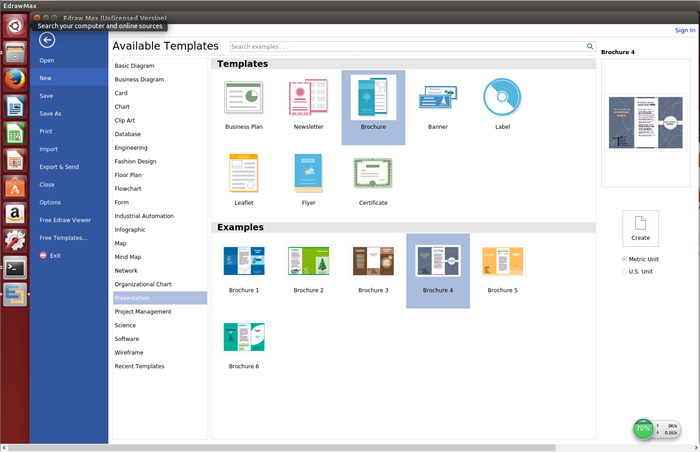
Task: Open LibreOffice Impress from the dock
Action: 15,160
